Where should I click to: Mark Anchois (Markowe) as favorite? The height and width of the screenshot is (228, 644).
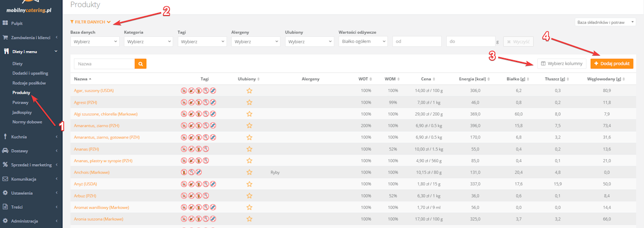(x=249, y=172)
